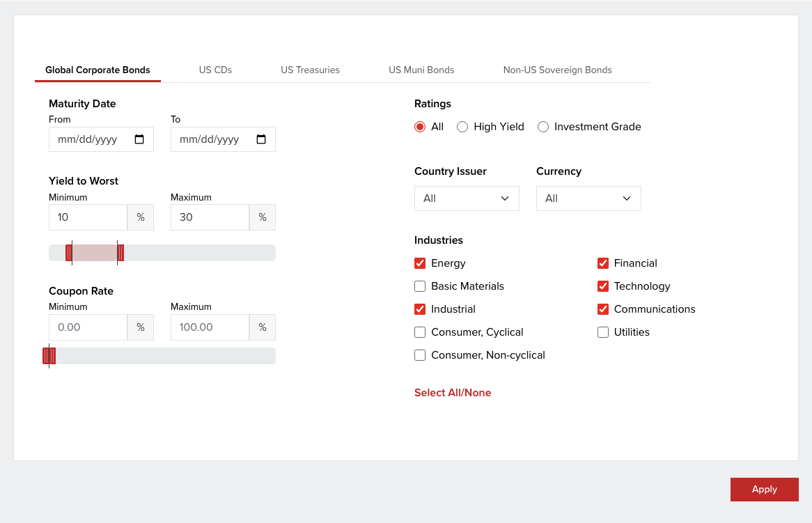
Task: Switch to the US CDs tab
Action: point(215,70)
